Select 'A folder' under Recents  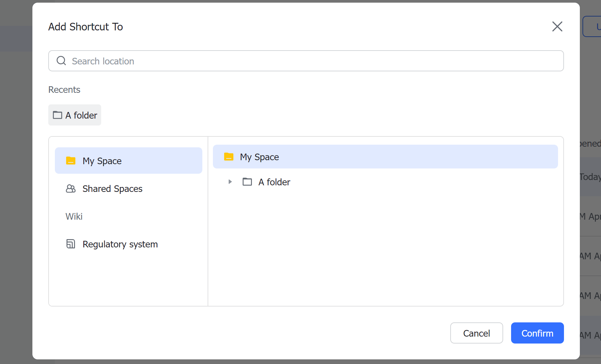click(74, 115)
